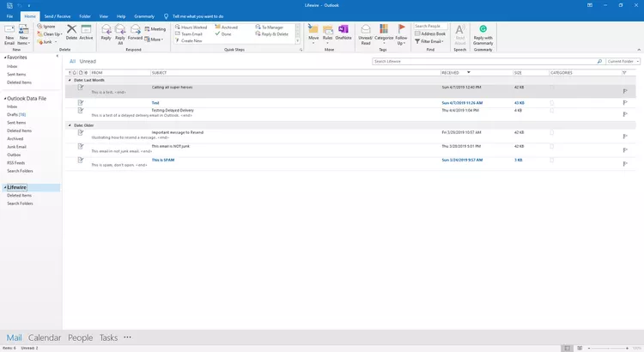Open the Junk options dropdown

tap(46, 42)
